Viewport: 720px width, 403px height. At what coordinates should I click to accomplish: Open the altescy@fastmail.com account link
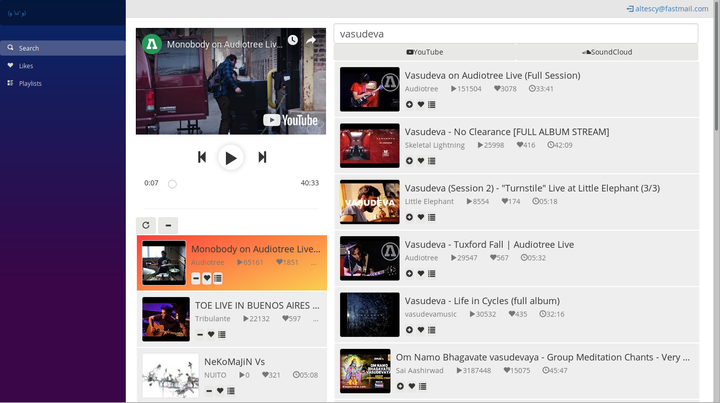point(668,9)
